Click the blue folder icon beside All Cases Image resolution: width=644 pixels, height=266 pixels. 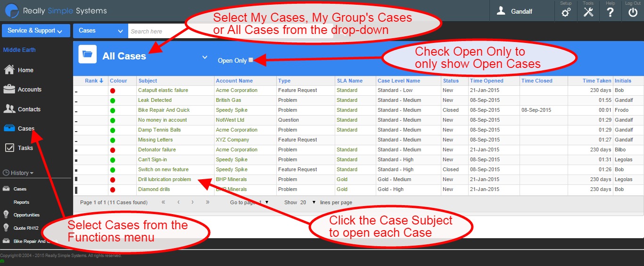coord(87,54)
